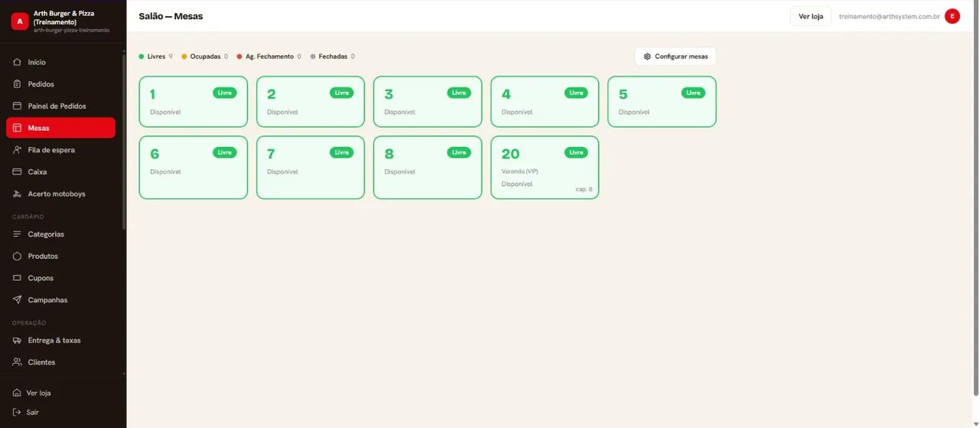Click the Clientes people icon
Screen dimensions: 980x428
pos(17,362)
